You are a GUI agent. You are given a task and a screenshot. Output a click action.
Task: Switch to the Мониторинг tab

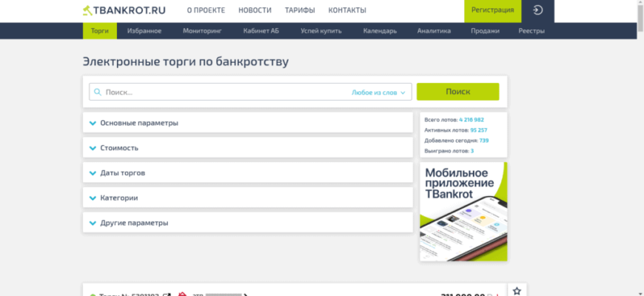[x=202, y=31]
